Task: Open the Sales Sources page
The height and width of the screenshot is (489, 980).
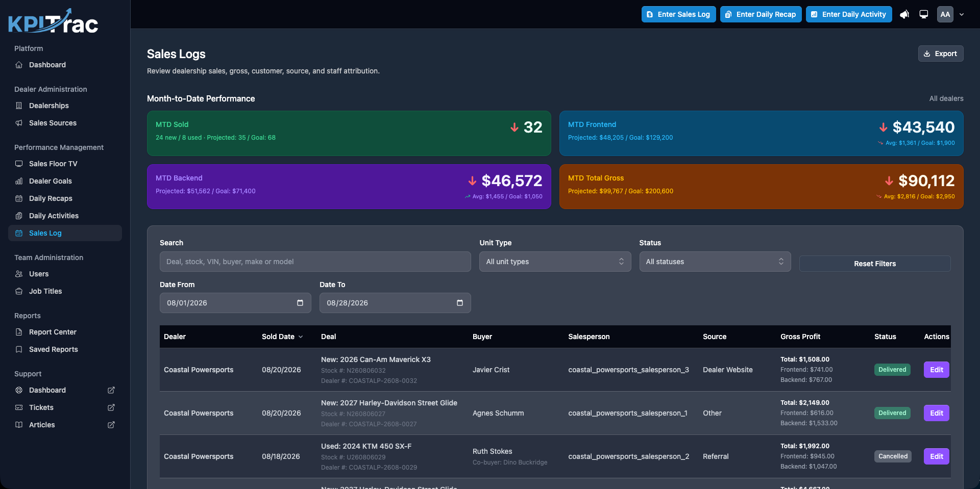Action: pos(53,123)
